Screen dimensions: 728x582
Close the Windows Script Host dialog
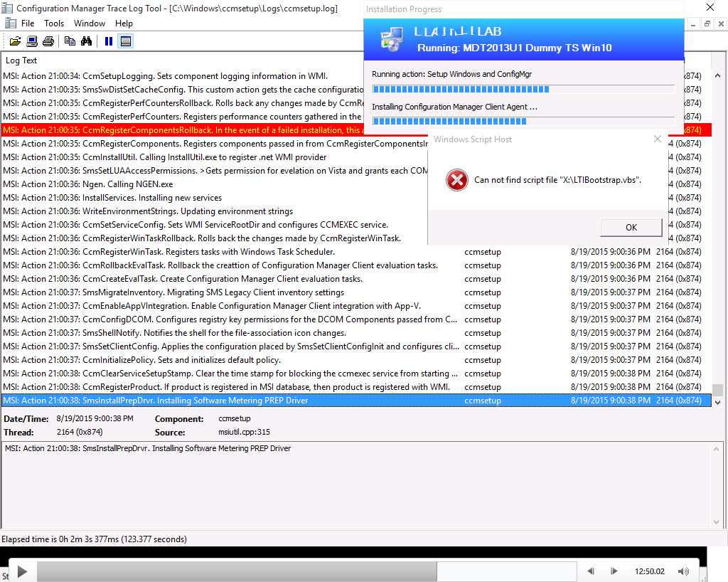(658, 139)
